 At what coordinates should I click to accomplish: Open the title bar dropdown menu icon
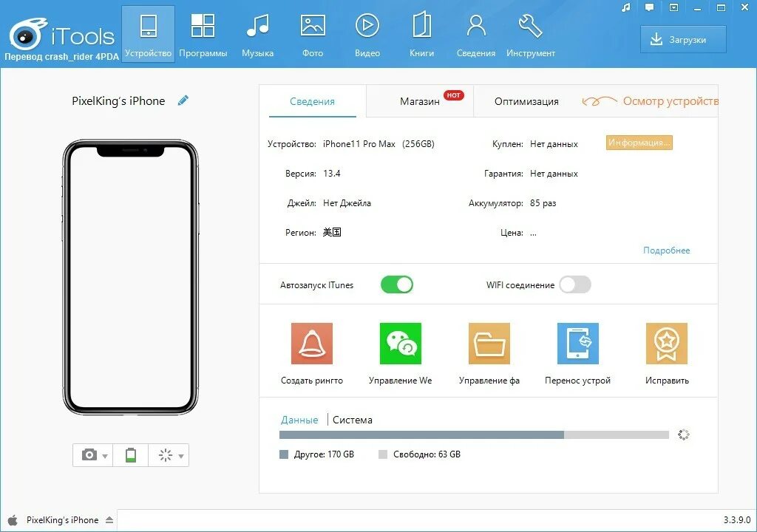(673, 7)
